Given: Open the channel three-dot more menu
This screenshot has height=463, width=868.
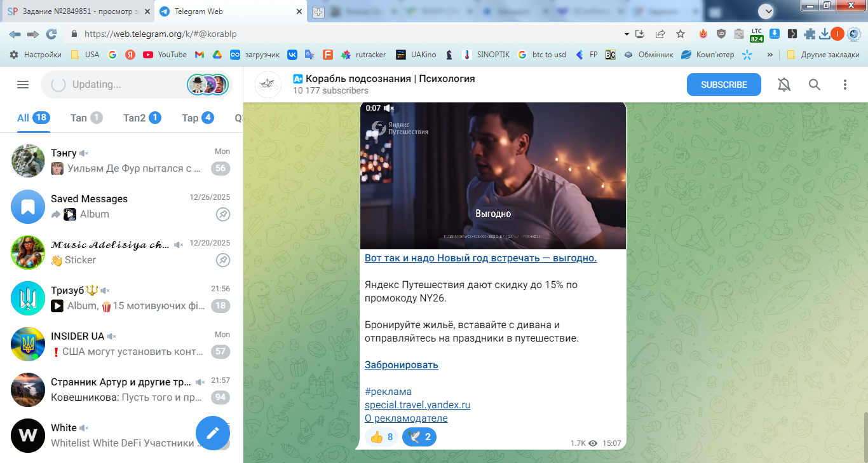Looking at the screenshot, I should [x=845, y=85].
